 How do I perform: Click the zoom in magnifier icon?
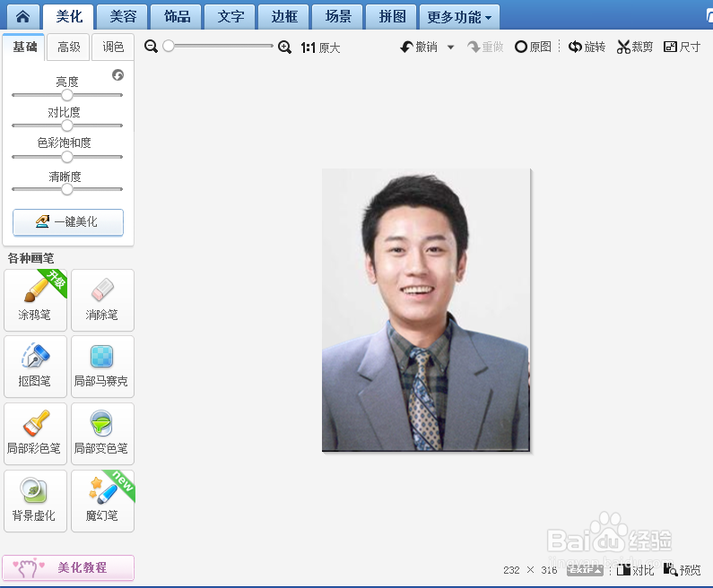pyautogui.click(x=284, y=47)
